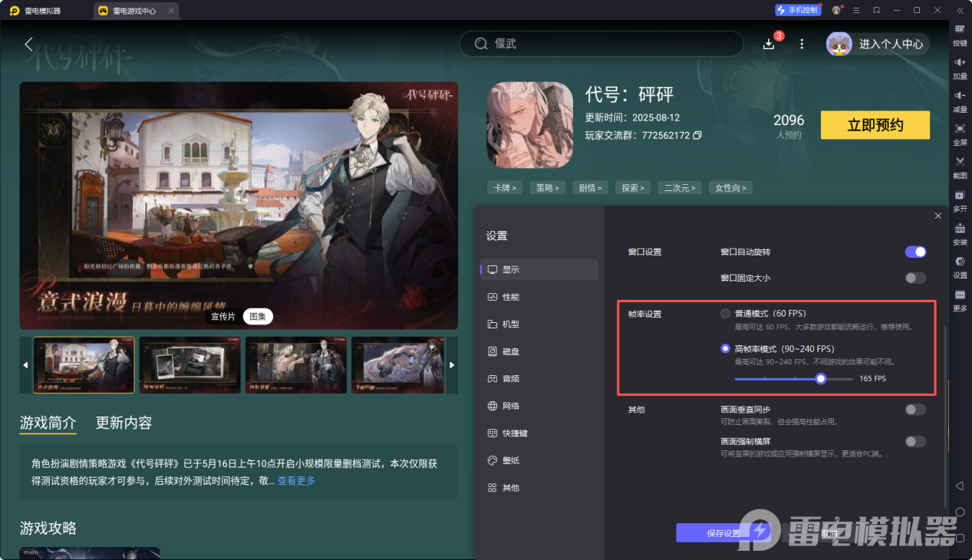Select 高帧率模式 radio button

click(725, 348)
